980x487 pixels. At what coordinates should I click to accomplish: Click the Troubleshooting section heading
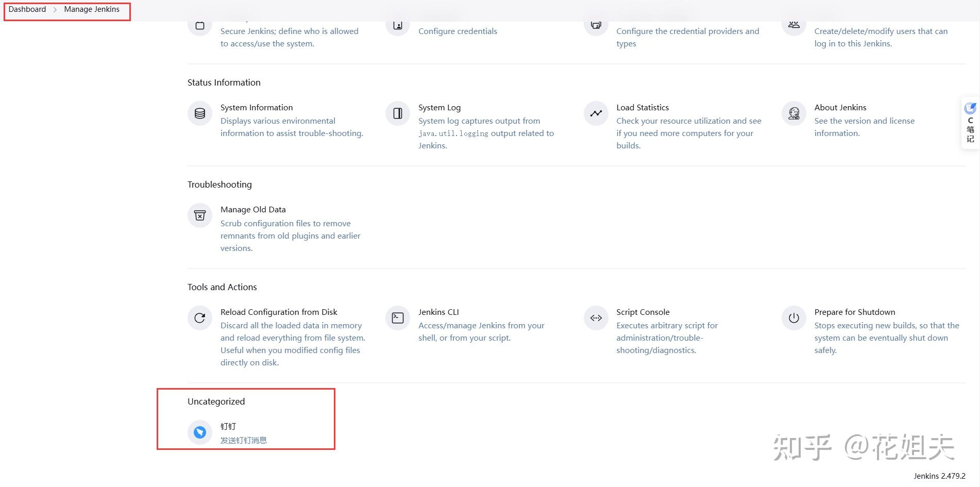coord(219,184)
